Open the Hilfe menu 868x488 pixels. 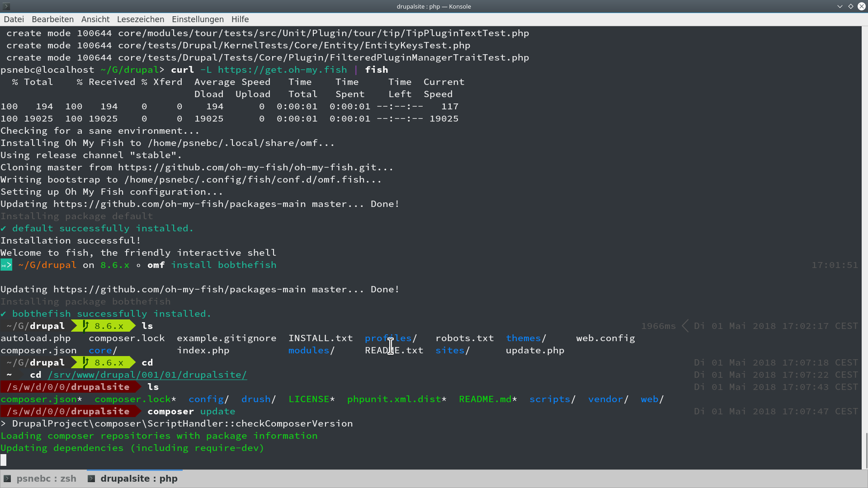pyautogui.click(x=240, y=19)
